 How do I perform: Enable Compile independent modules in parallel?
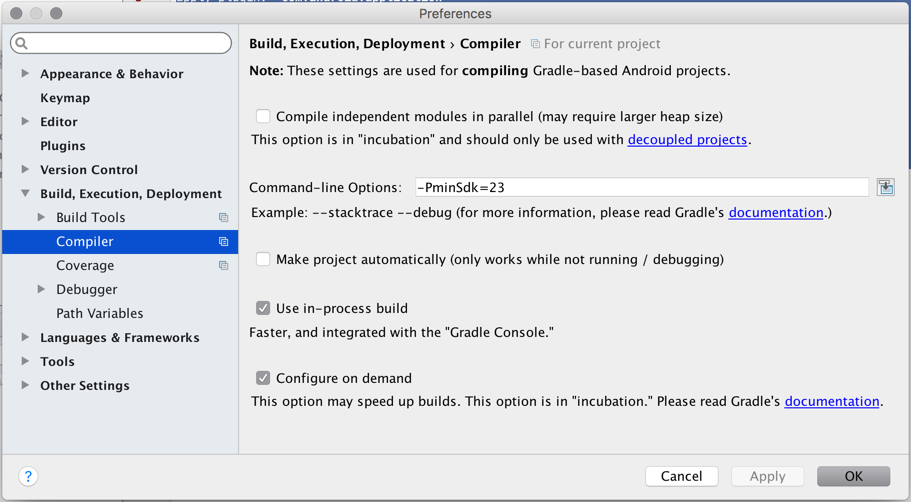[x=263, y=117]
